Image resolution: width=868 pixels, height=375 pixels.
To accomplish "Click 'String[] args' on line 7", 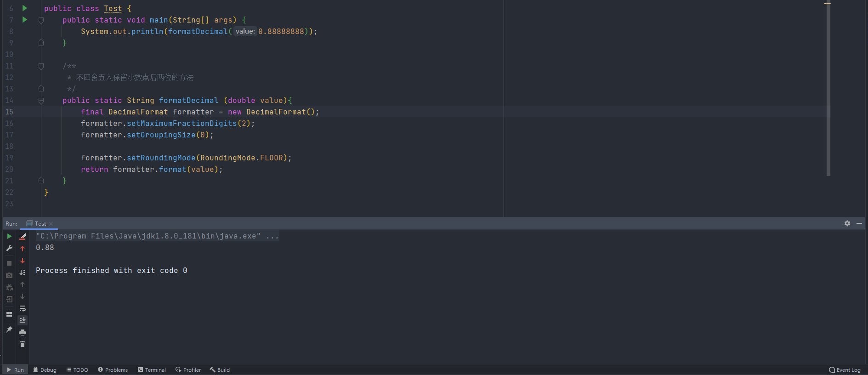I will pos(203,20).
